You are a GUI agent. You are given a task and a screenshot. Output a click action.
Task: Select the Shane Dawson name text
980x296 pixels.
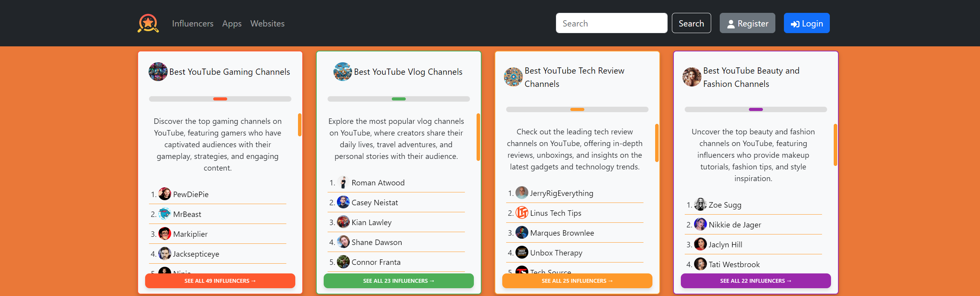tap(377, 242)
